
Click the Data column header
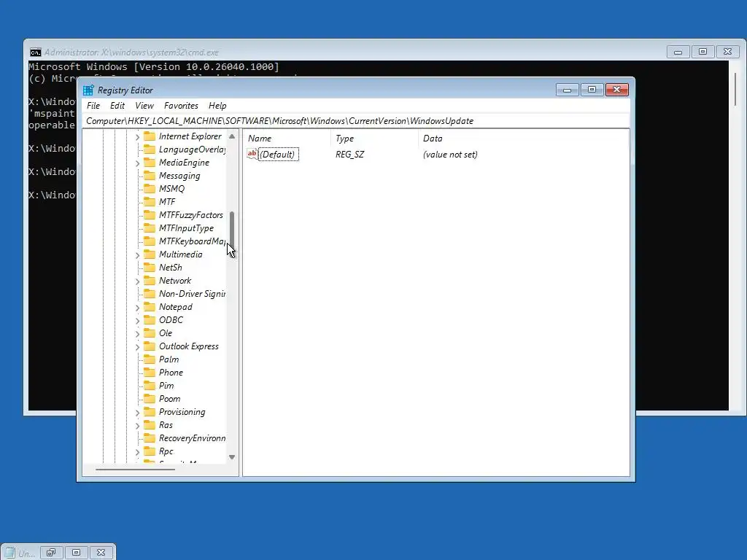coord(523,139)
